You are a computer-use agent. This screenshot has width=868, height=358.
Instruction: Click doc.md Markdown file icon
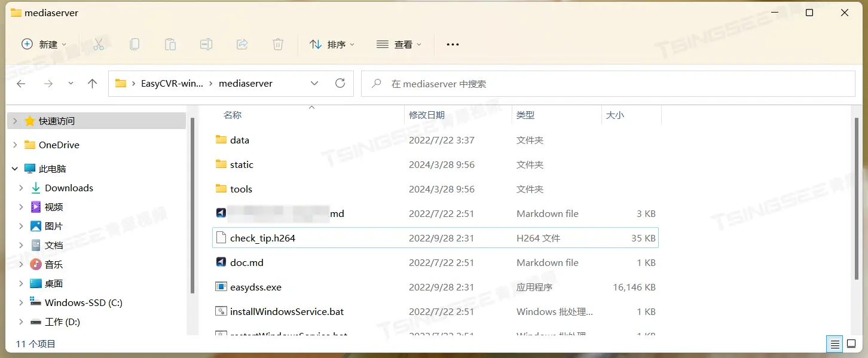(221, 262)
